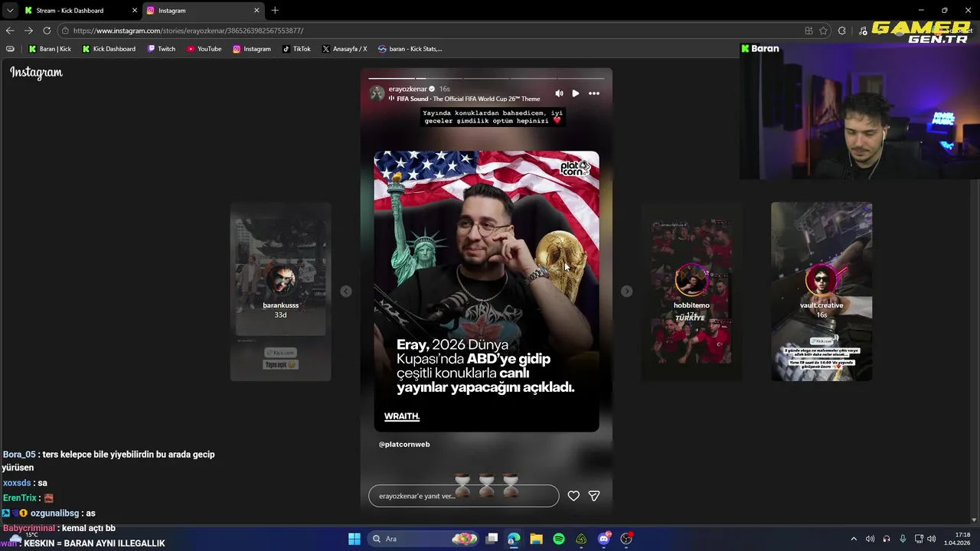Open media control music icon
980x551 pixels.
pos(864,31)
